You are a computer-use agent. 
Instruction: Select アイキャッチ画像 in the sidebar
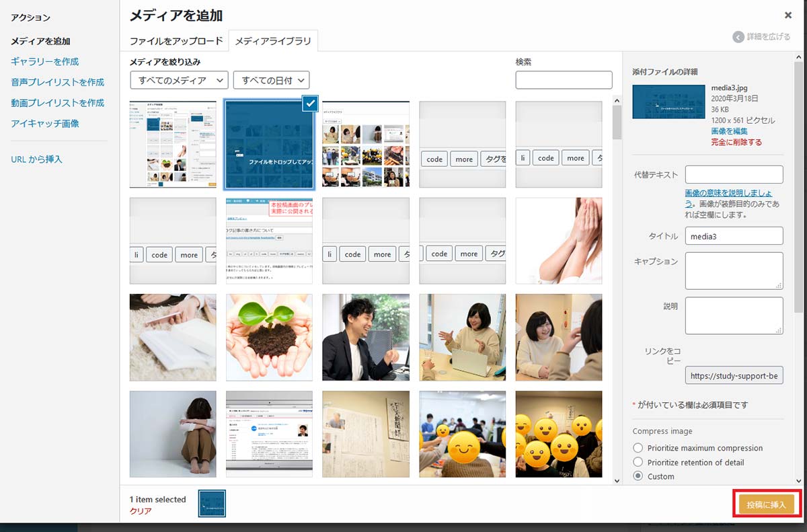click(x=45, y=124)
